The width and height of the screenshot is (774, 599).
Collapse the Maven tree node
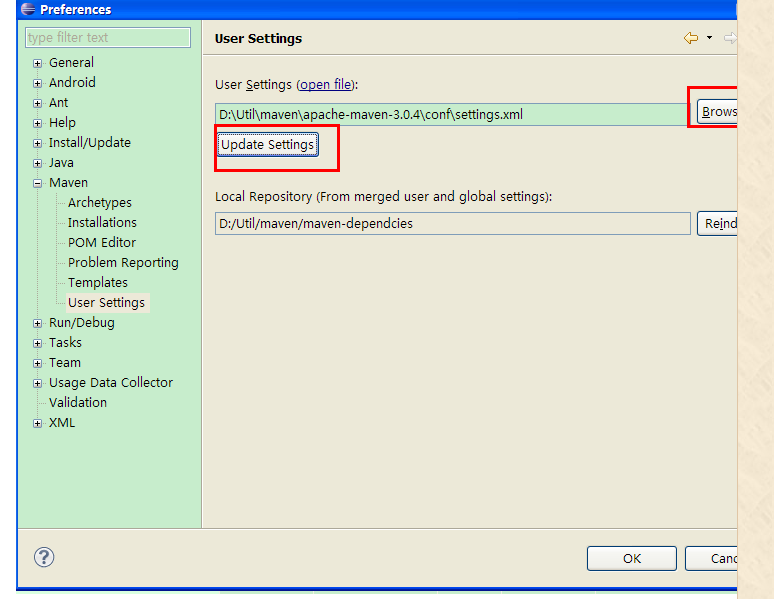pyautogui.click(x=38, y=183)
